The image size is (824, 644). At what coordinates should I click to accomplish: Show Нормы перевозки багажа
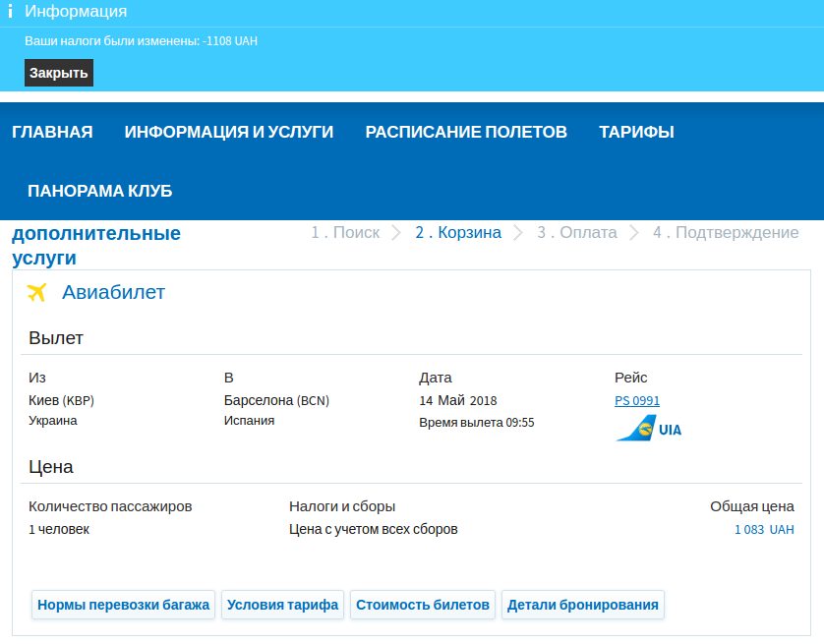(124, 605)
